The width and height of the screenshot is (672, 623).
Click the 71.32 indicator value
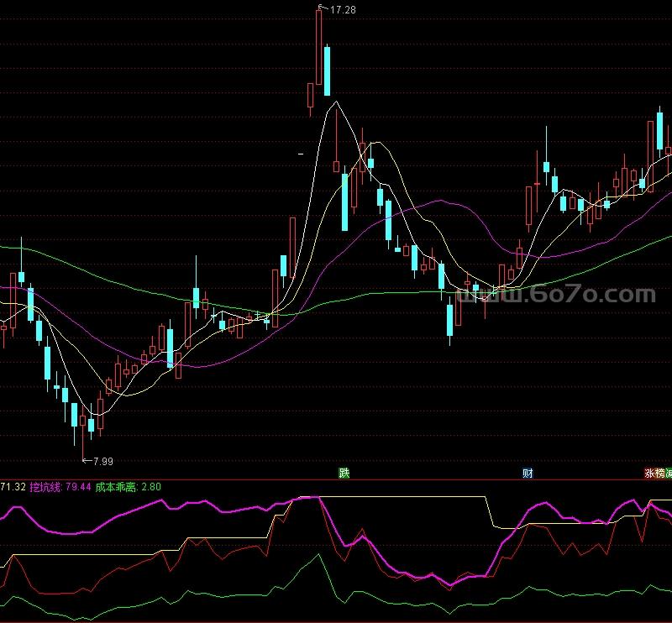[x=13, y=487]
